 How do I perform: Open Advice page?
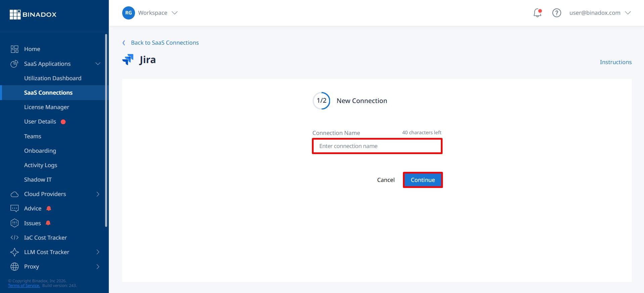(33, 208)
